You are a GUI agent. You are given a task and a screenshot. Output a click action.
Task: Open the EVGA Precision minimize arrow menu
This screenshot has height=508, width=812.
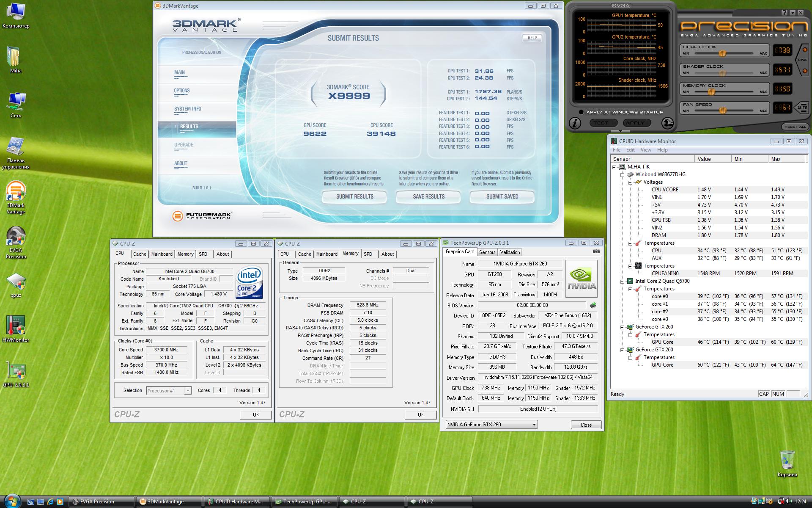coord(793,13)
